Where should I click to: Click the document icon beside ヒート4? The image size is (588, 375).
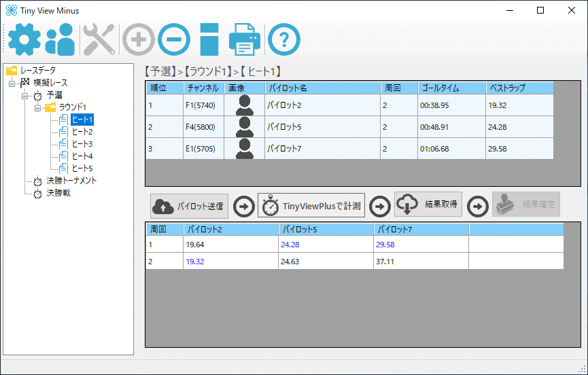click(64, 156)
